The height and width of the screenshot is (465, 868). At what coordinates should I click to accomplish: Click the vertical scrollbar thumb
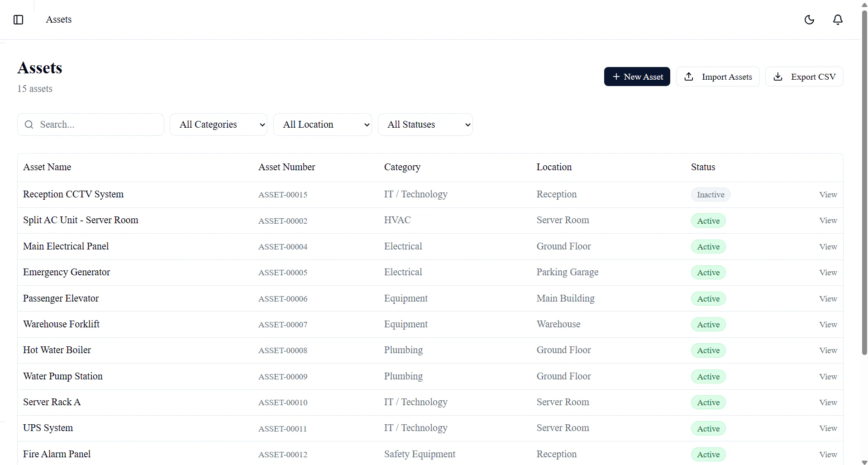pyautogui.click(x=863, y=181)
